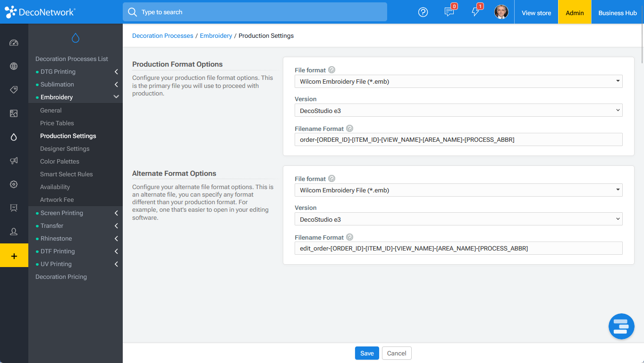Click the megaphone marketing icon
The image size is (644, 363).
[x=14, y=161]
